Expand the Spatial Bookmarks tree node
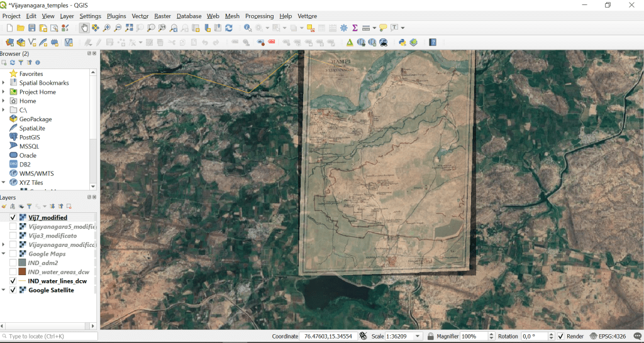Screen dimensions: 644x343 tap(4, 83)
